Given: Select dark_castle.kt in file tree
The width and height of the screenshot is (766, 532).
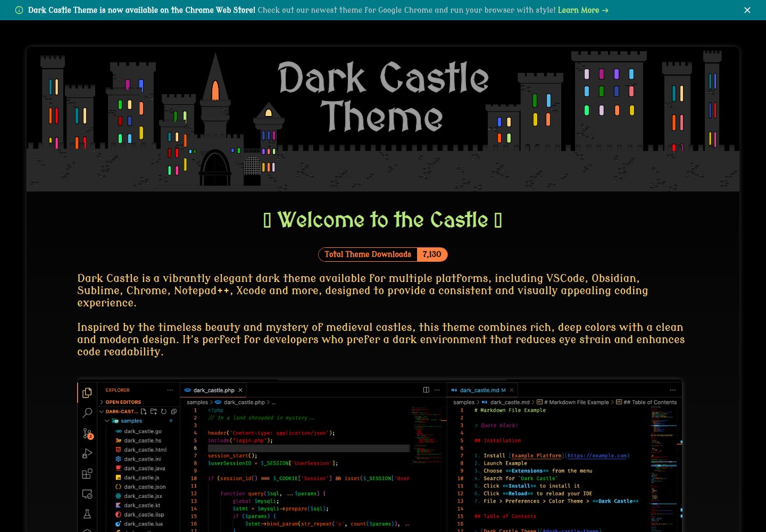Looking at the screenshot, I should 142,505.
